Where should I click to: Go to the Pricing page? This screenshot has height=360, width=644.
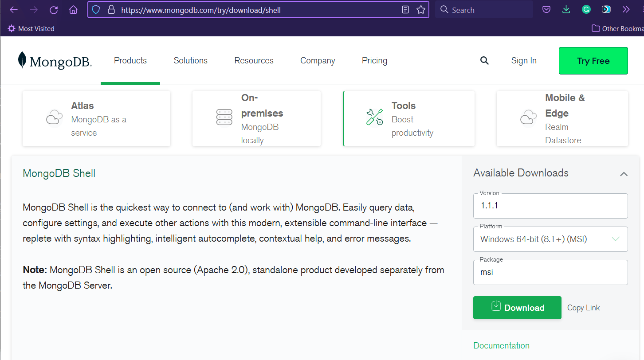pos(374,61)
